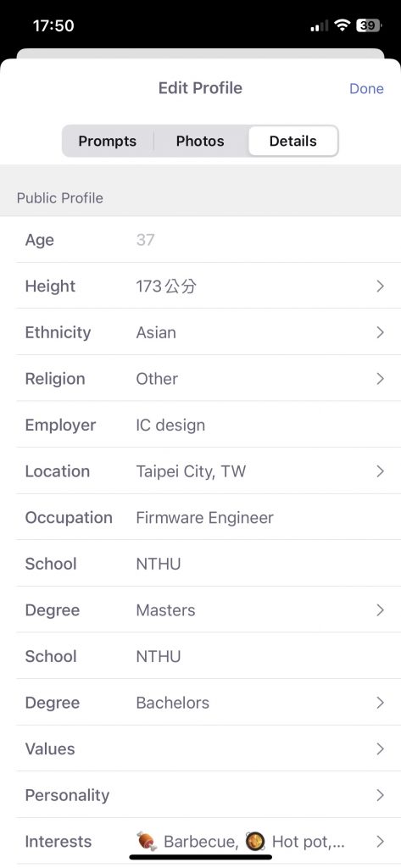Screen dimensions: 401x868
Task: Tap the battery indicator icon
Action: tap(368, 25)
